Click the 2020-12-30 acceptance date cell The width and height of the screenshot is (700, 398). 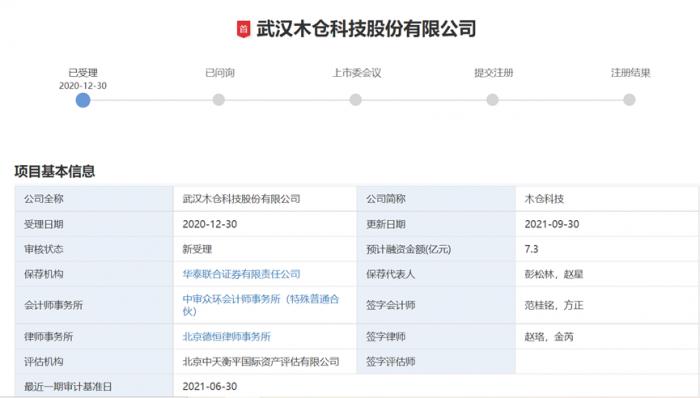tap(210, 224)
